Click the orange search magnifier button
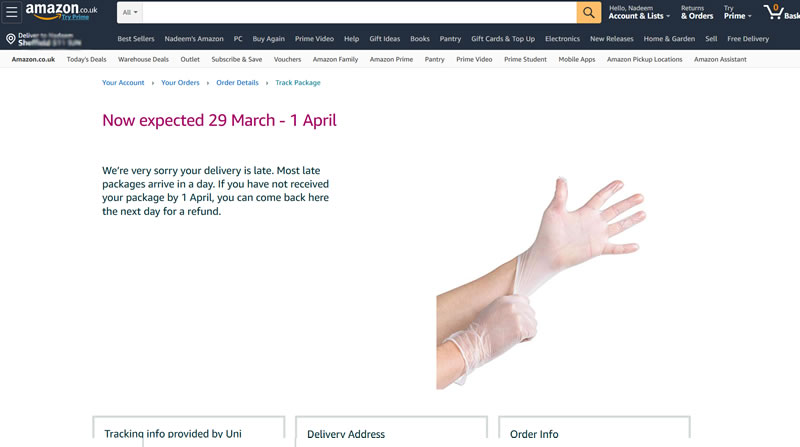The image size is (800, 447). point(588,12)
